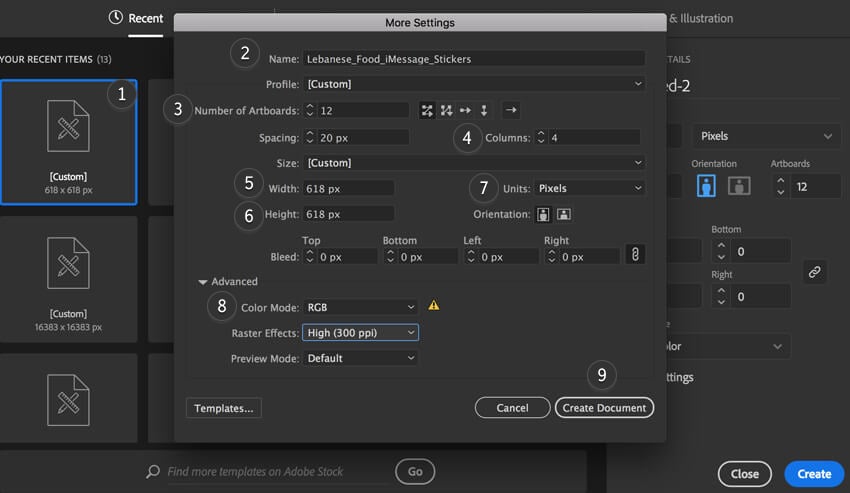Click Create Document button
The image size is (850, 493).
tap(604, 408)
